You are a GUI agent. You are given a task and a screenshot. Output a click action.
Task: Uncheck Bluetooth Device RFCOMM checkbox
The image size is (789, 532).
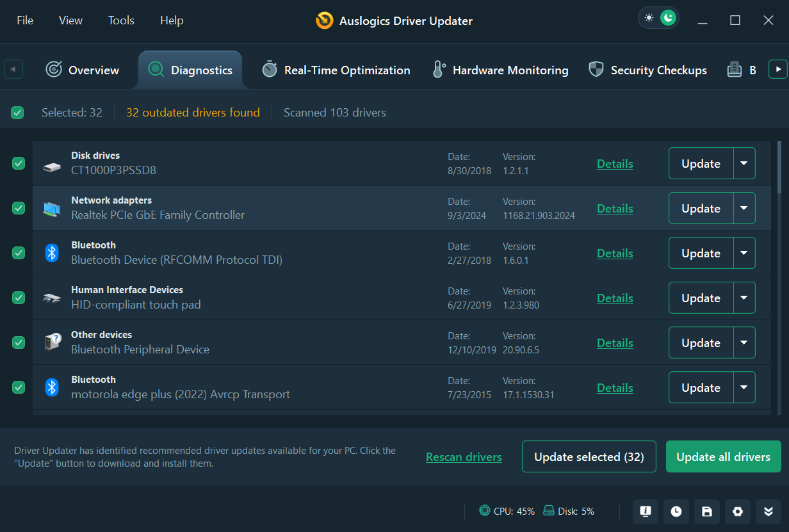click(19, 253)
